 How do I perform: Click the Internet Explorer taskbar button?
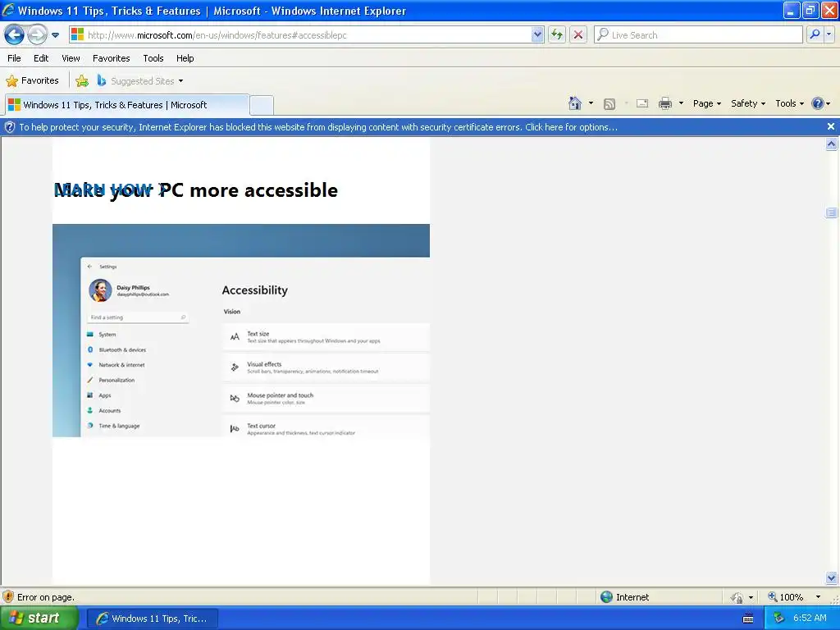(152, 619)
